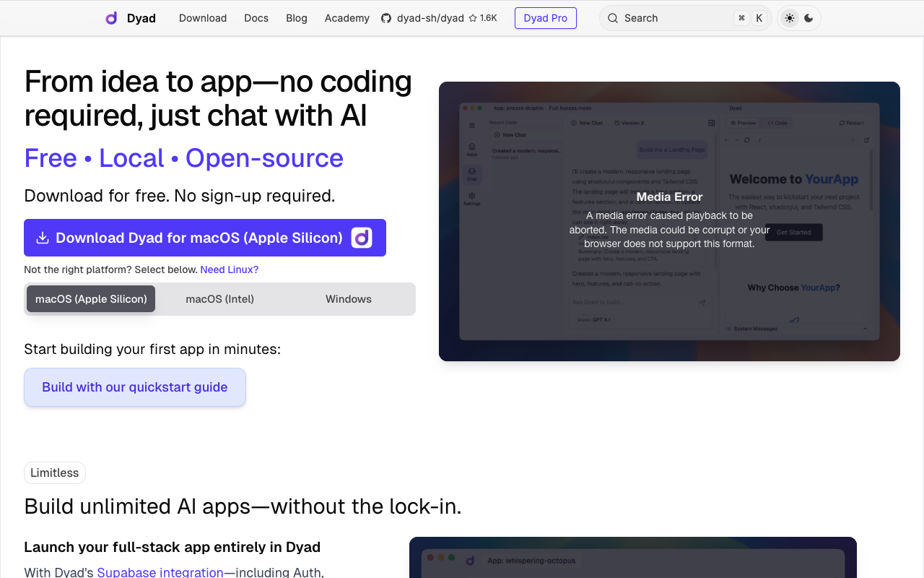Image resolution: width=924 pixels, height=578 pixels.
Task: Click the send icon in the chat input
Action: pos(702,303)
